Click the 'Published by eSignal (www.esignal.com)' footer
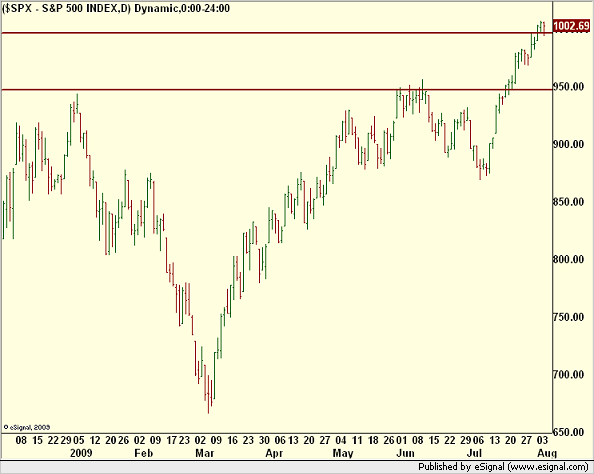594x474 pixels. (503, 467)
